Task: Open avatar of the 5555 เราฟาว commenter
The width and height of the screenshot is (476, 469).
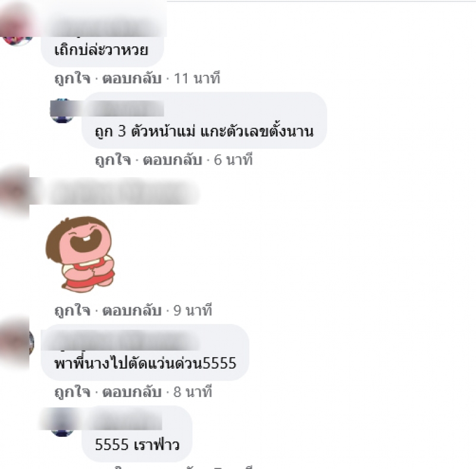Action: point(62,424)
